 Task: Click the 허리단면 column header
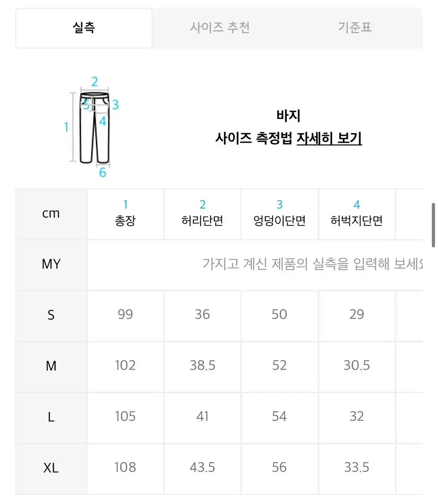click(x=202, y=214)
